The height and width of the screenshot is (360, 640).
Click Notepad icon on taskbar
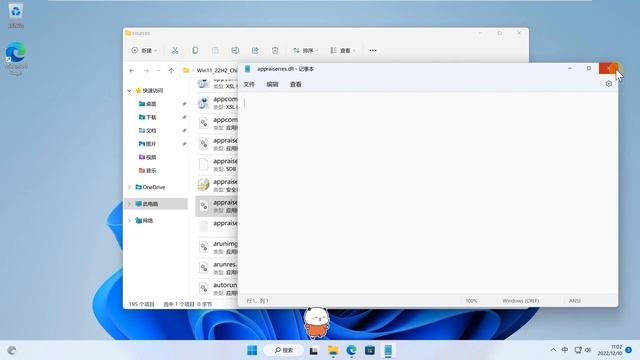point(388,350)
